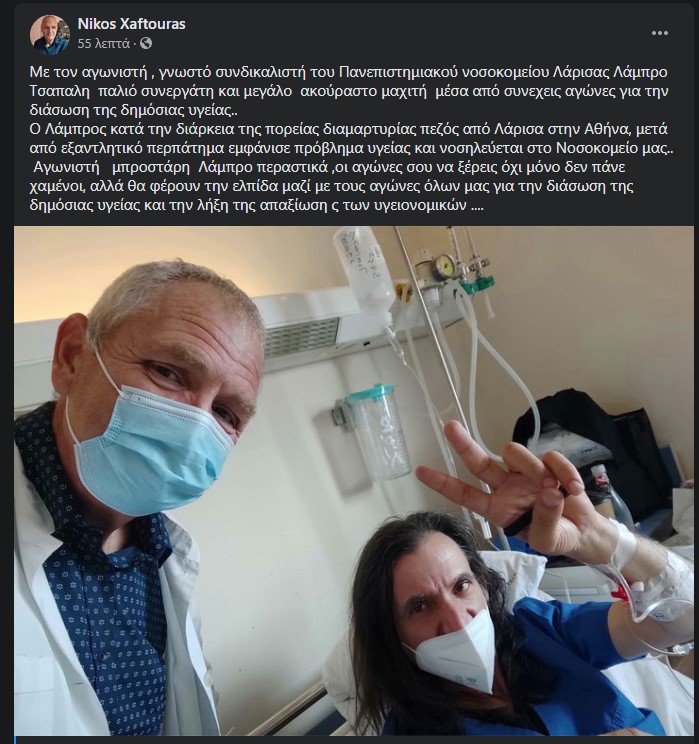Open the hospital selfie photo
The height and width of the screenshot is (744, 699).
pyautogui.click(x=354, y=481)
